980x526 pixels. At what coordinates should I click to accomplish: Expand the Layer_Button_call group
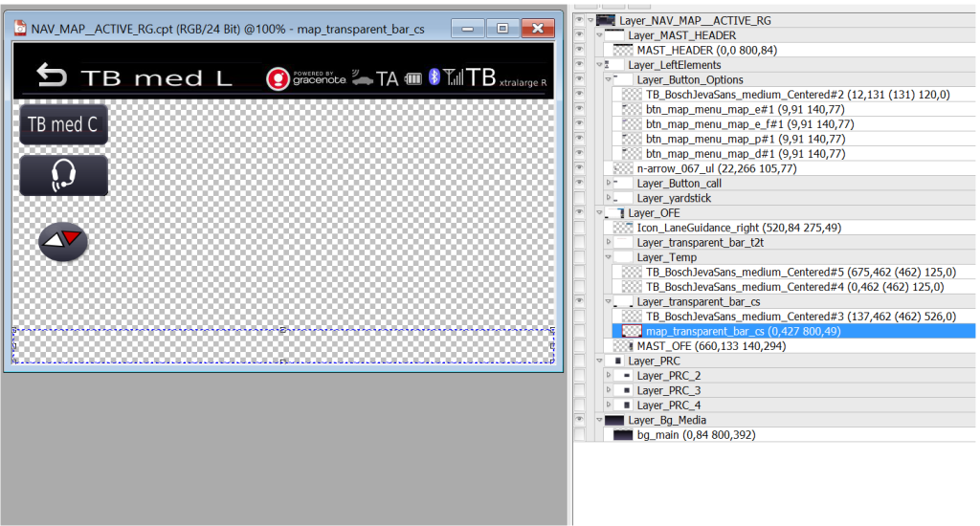[610, 184]
